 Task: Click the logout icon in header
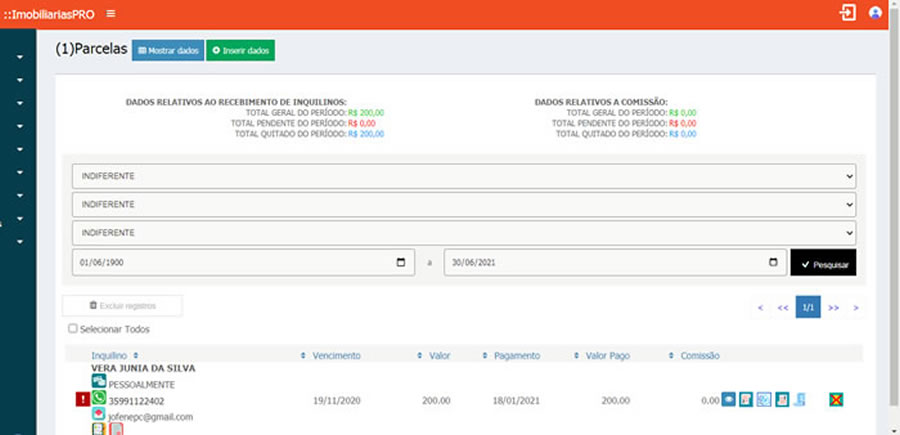click(x=848, y=13)
